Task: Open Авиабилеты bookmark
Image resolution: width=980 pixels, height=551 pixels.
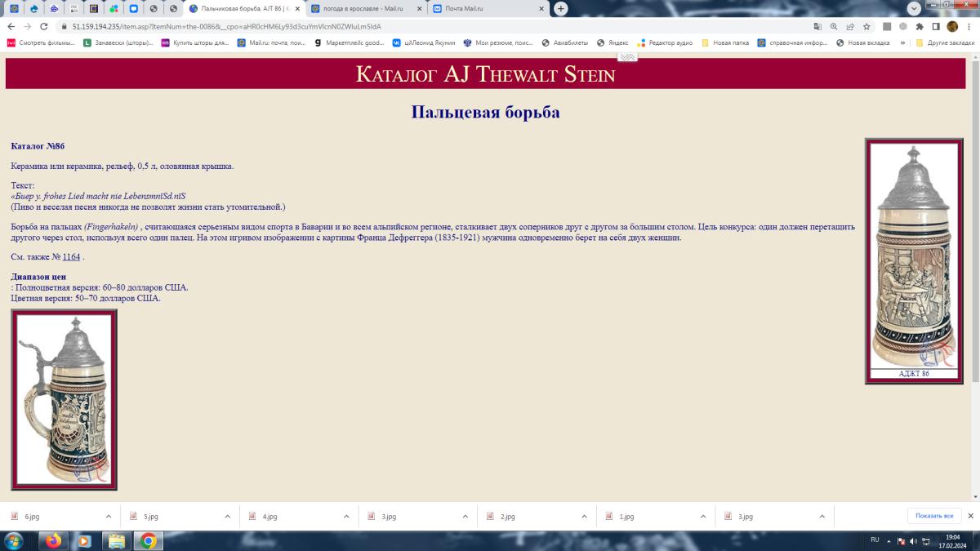Action: tap(565, 42)
